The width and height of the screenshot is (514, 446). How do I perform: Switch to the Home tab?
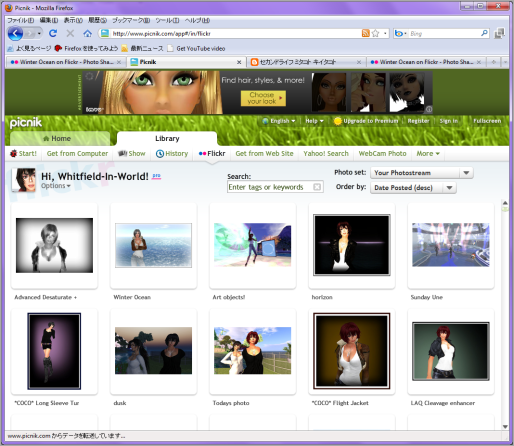(60, 139)
